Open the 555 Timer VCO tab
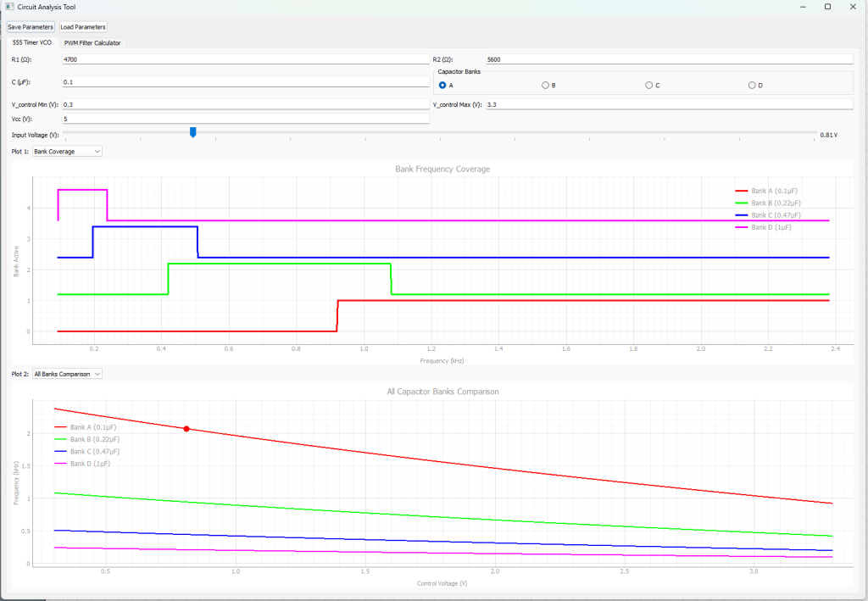Viewport: 868px width, 601px height. (x=32, y=42)
